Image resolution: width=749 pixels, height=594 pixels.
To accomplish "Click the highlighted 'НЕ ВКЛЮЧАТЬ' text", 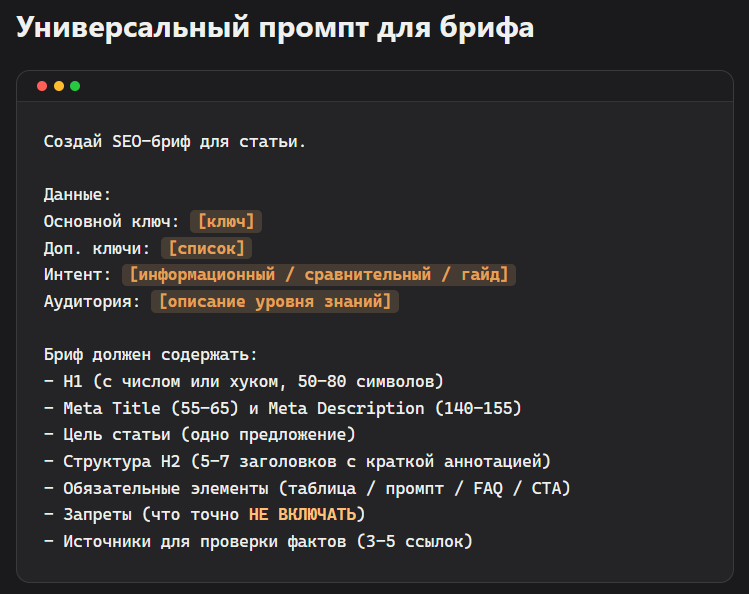I will point(302,514).
